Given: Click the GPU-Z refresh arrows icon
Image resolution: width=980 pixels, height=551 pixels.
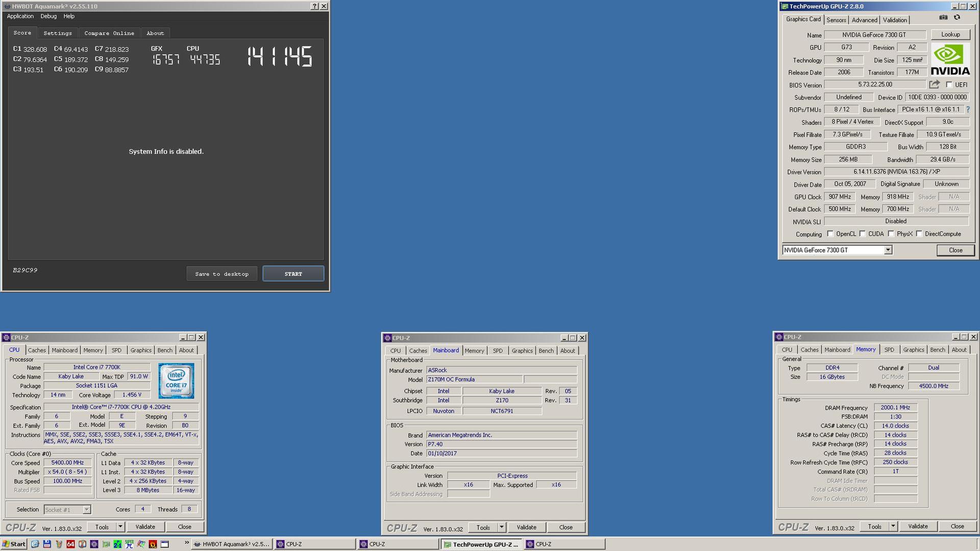Looking at the screenshot, I should click(x=957, y=17).
